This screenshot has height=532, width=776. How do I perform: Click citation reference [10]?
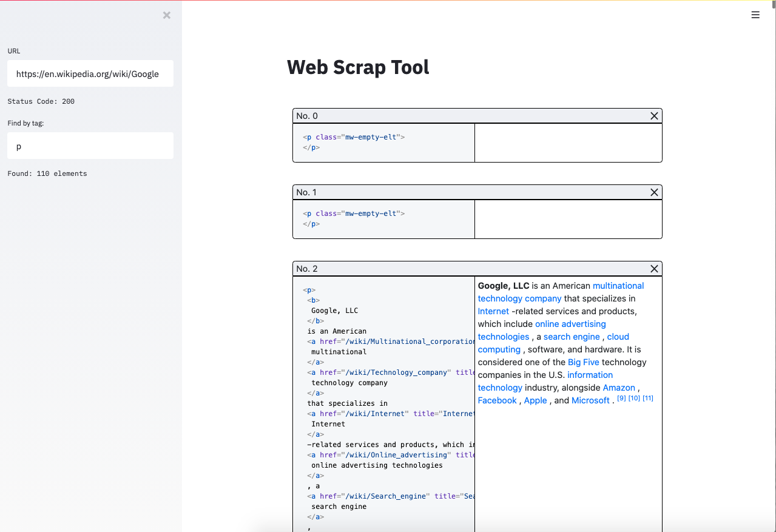point(634,398)
